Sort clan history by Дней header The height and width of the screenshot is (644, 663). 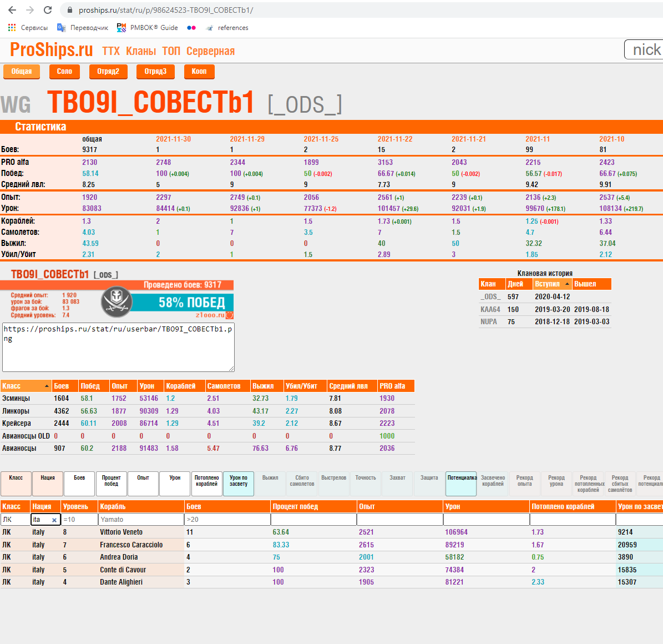coord(519,284)
